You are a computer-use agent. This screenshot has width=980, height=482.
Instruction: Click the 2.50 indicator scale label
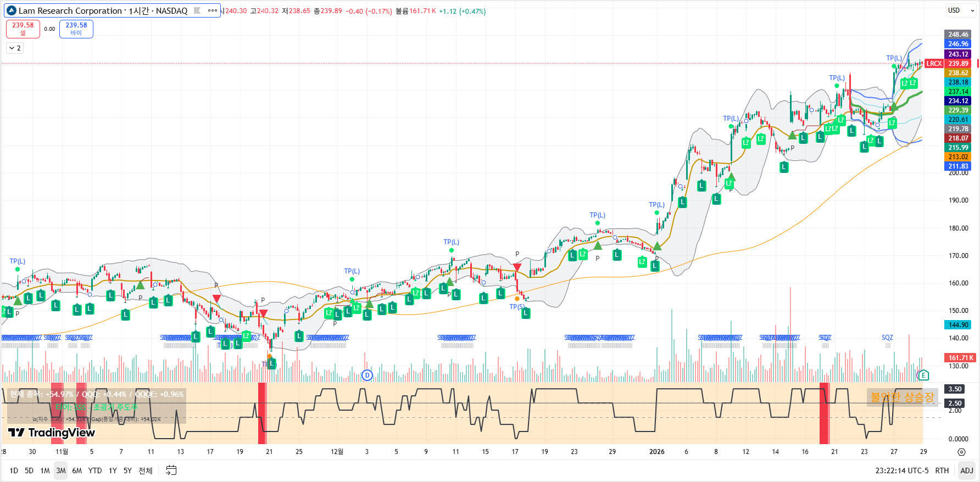click(x=954, y=403)
